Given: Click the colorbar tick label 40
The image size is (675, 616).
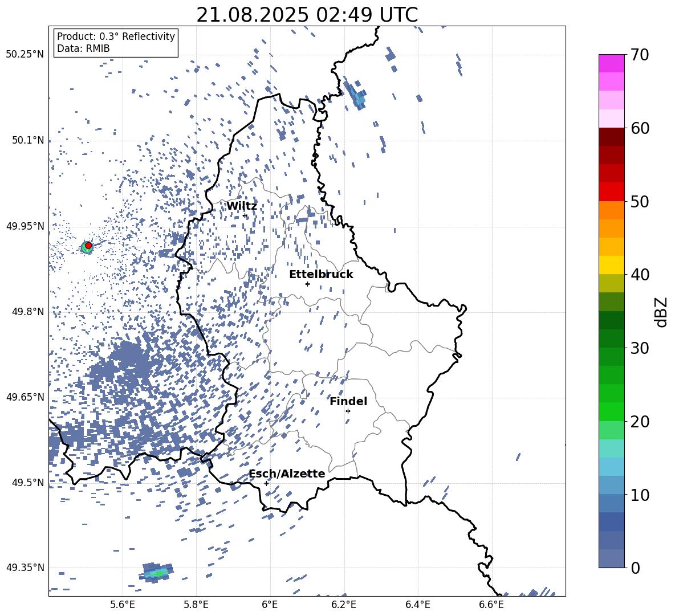Looking at the screenshot, I should coord(640,275).
